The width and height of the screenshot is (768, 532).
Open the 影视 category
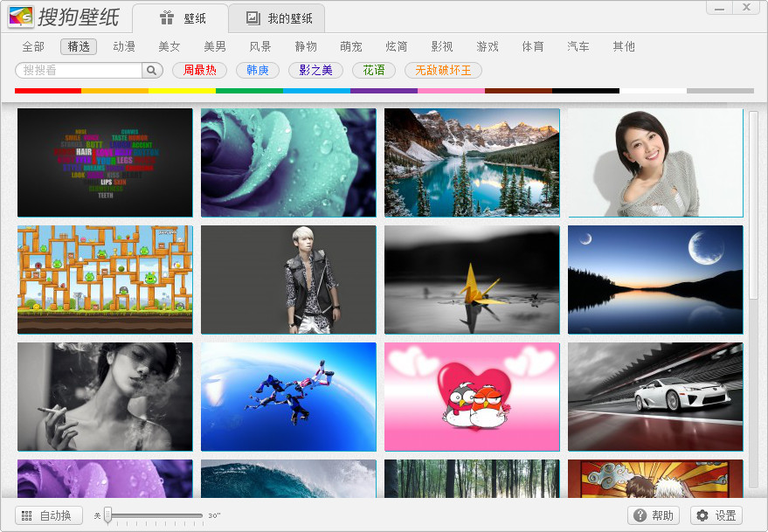442,46
